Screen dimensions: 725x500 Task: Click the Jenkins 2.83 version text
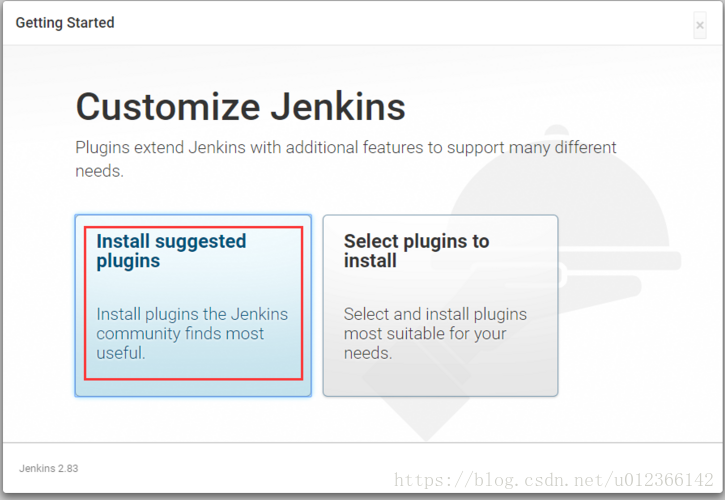point(49,468)
